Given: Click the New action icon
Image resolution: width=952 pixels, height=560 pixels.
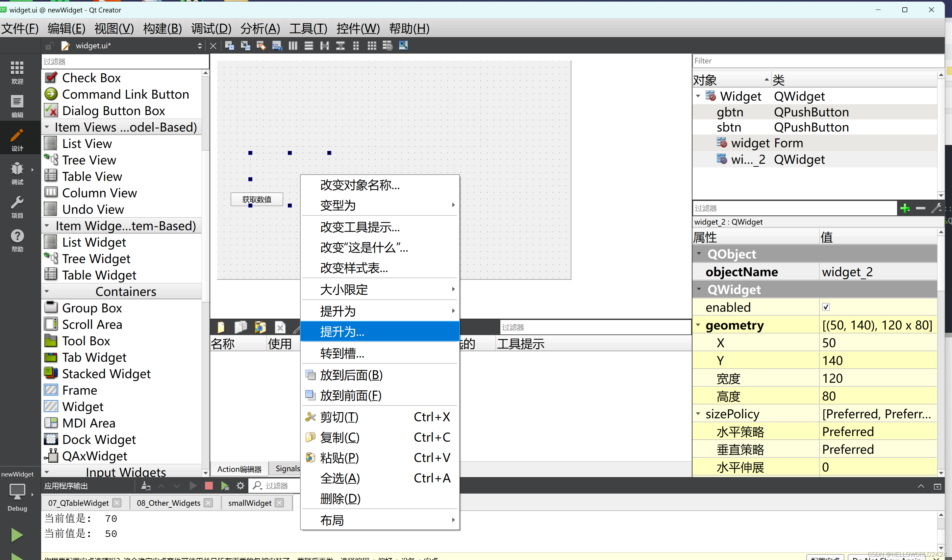Looking at the screenshot, I should tap(221, 327).
